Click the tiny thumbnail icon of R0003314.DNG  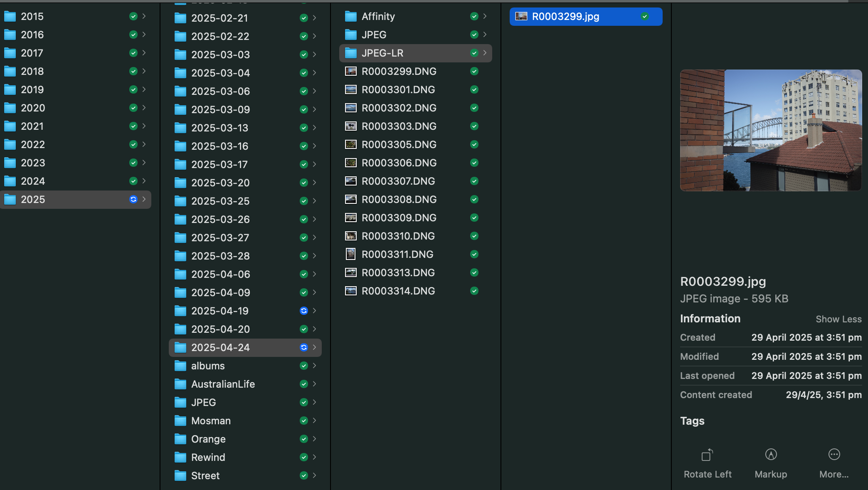point(350,291)
